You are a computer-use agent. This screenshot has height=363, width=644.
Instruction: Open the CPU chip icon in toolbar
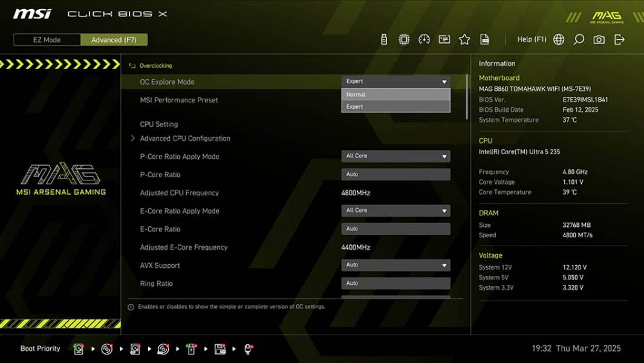(404, 39)
